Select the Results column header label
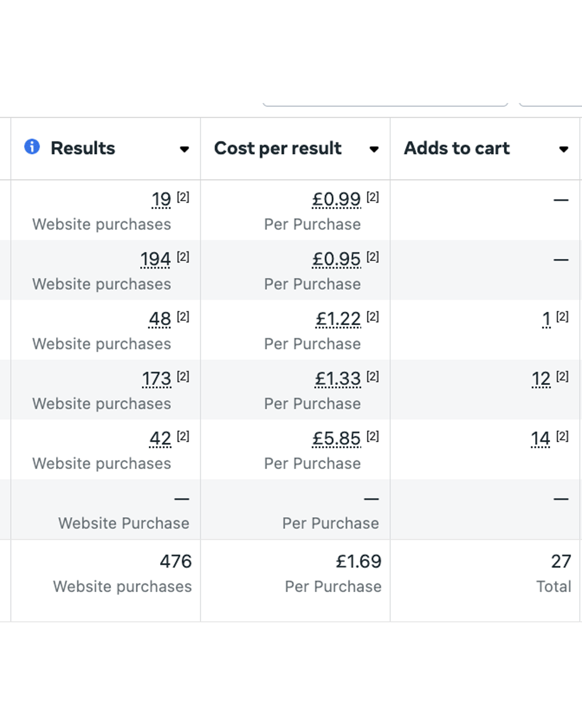Viewport: 582px width, 728px height. point(83,148)
